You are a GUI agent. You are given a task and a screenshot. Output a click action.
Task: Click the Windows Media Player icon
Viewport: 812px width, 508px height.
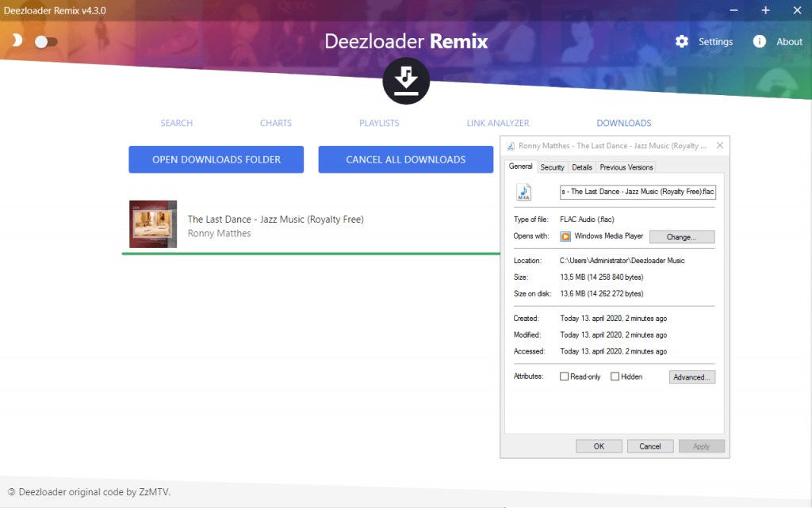coord(565,236)
